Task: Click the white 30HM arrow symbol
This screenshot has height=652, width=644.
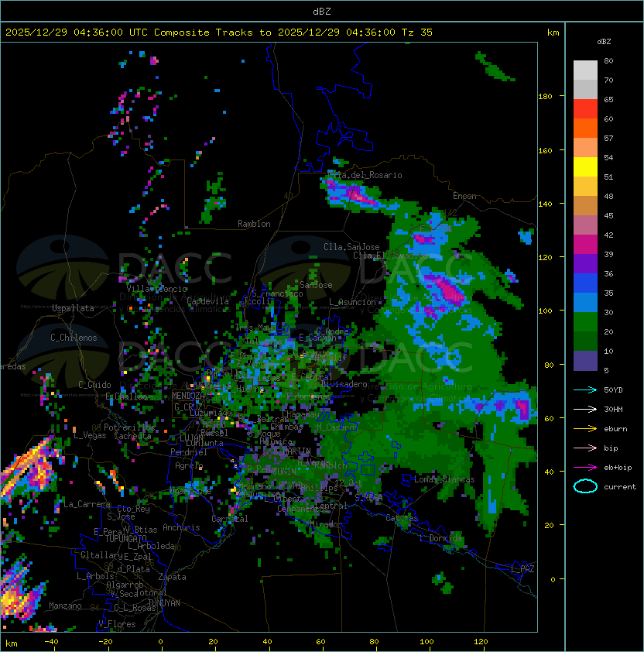Action: (585, 409)
